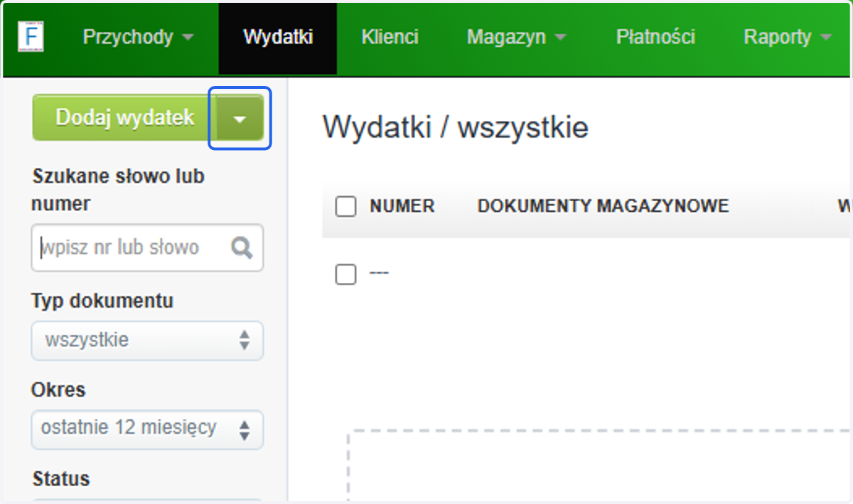
Task: Open the Typ dokumentu dropdown
Action: 147,341
